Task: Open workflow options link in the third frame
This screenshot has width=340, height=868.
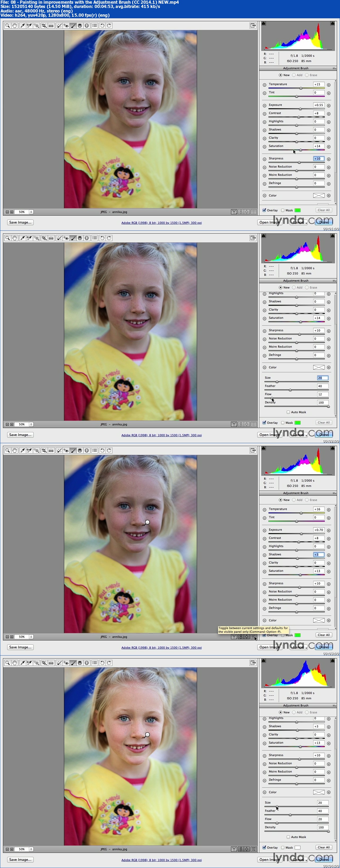Action: (162, 648)
